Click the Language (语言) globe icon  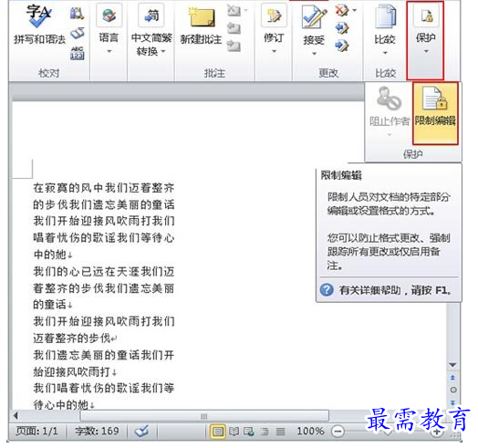click(109, 15)
